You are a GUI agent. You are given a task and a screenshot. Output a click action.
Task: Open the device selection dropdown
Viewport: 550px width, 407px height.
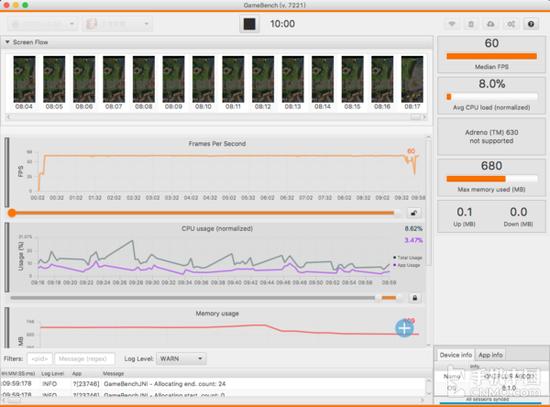pos(42,24)
